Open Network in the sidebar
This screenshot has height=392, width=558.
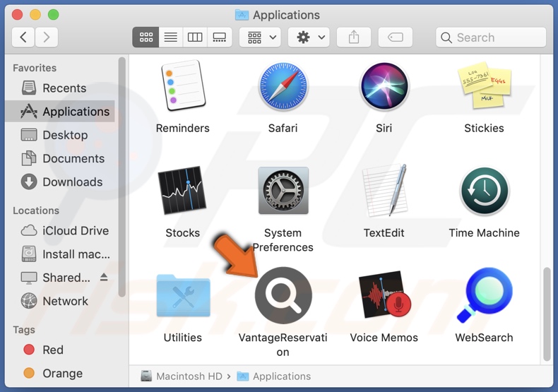tap(61, 301)
